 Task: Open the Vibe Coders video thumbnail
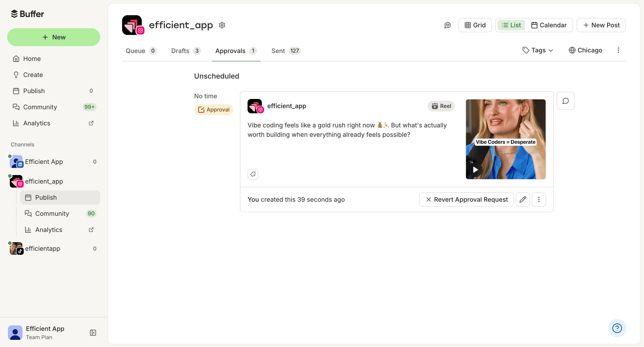click(x=506, y=139)
